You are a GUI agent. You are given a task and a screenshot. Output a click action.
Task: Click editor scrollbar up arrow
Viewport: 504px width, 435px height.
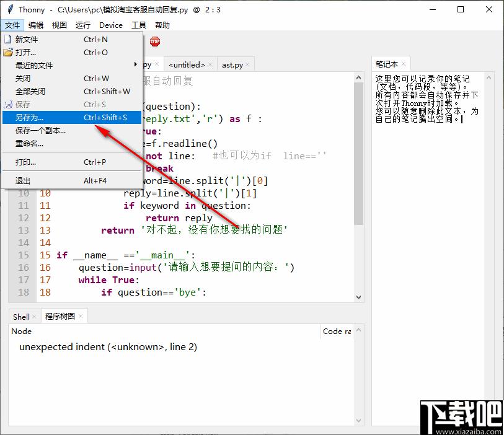coord(359,77)
